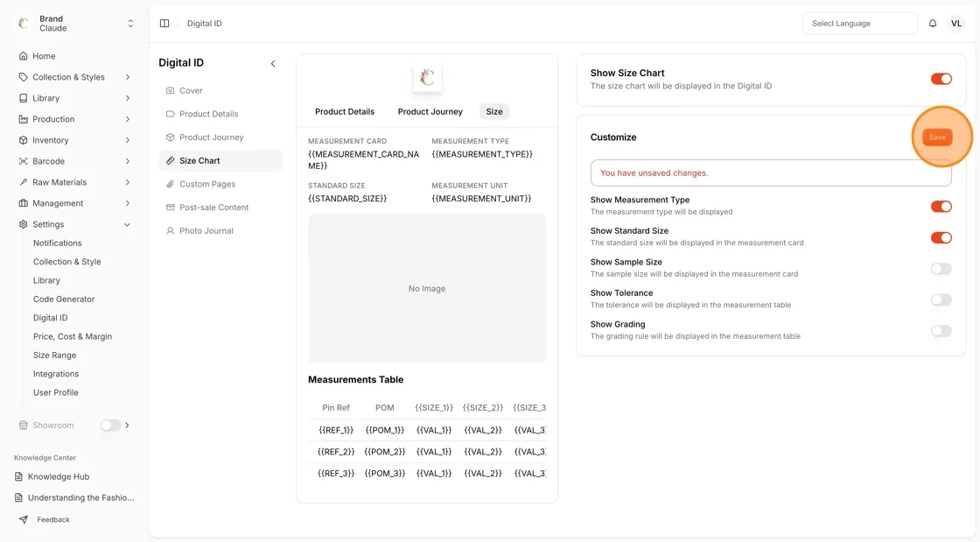The height and width of the screenshot is (542, 980).
Task: Open the Brand Claude switcher
Action: point(74,24)
